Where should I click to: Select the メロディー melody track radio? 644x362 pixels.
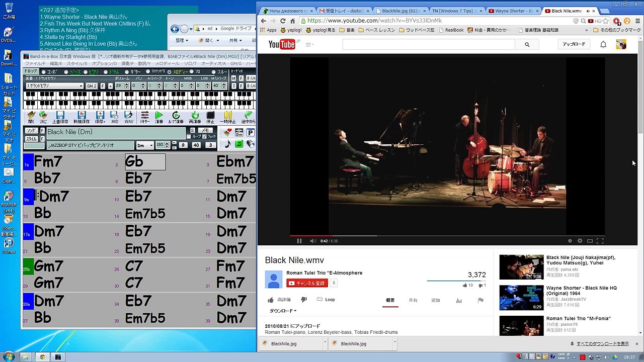click(170, 72)
